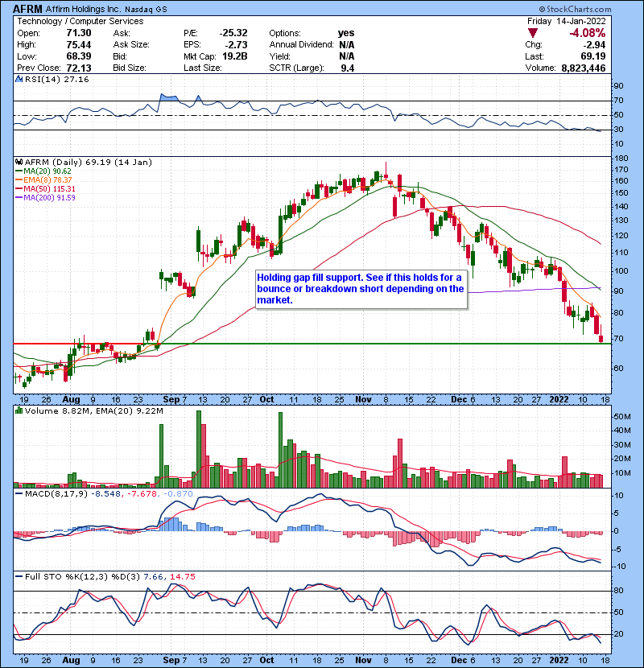The width and height of the screenshot is (644, 668).
Task: Click the tallest green volume bar in September
Action: tap(199, 449)
